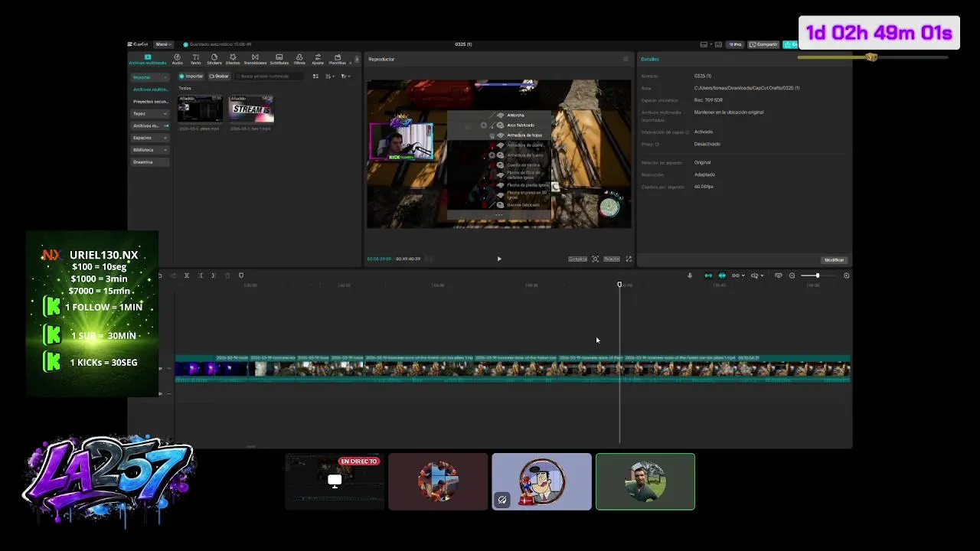980x551 pixels.
Task: Switch media library to grid view
Action: 315,76
